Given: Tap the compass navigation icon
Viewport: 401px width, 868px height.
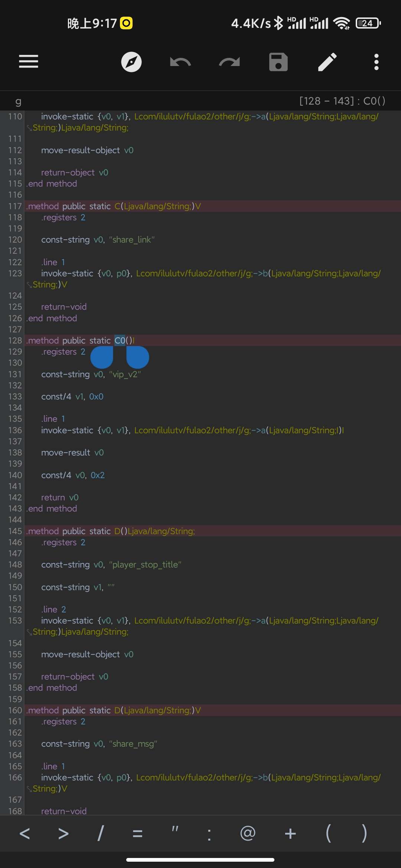Looking at the screenshot, I should 131,62.
